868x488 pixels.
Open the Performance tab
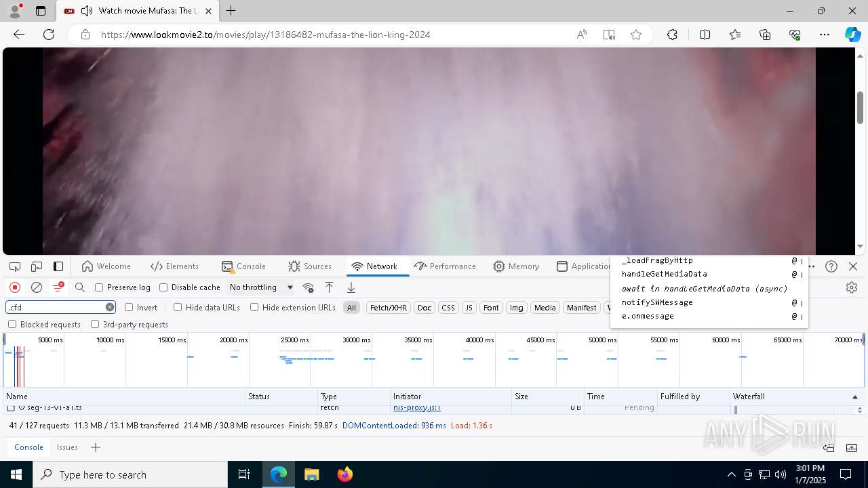pos(445,266)
